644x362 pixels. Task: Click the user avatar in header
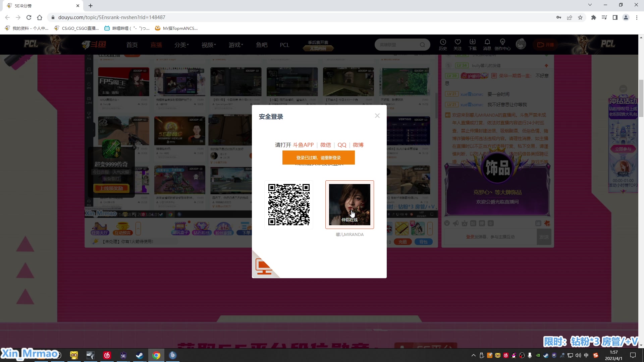pyautogui.click(x=521, y=44)
